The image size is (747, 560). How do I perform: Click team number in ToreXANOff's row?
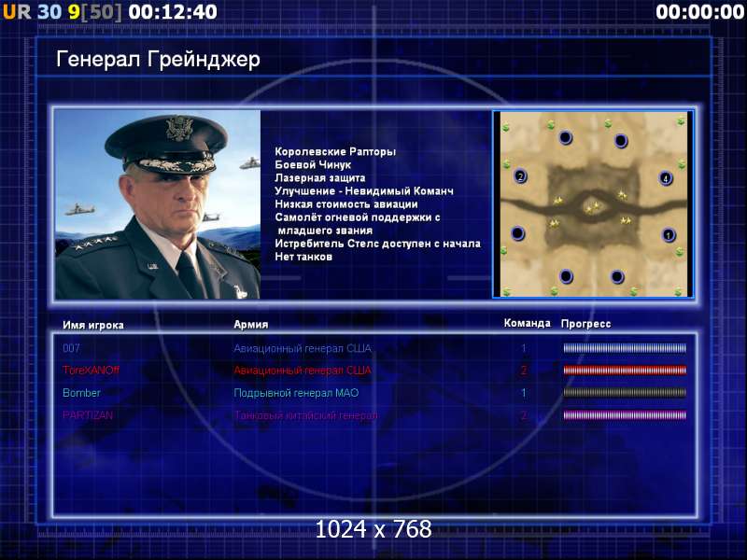pyautogui.click(x=524, y=371)
